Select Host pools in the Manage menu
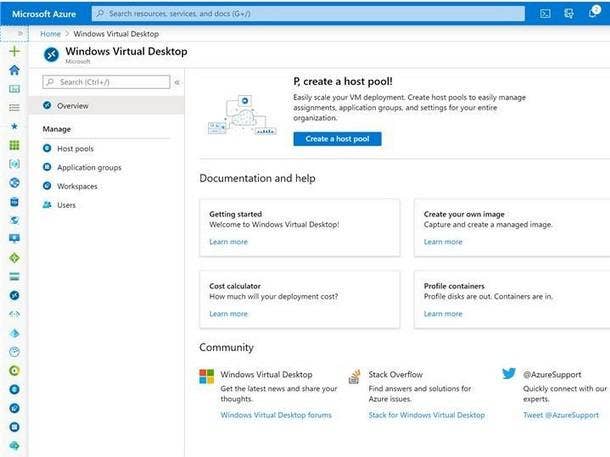Image resolution: width=610 pixels, height=457 pixels. tap(75, 148)
